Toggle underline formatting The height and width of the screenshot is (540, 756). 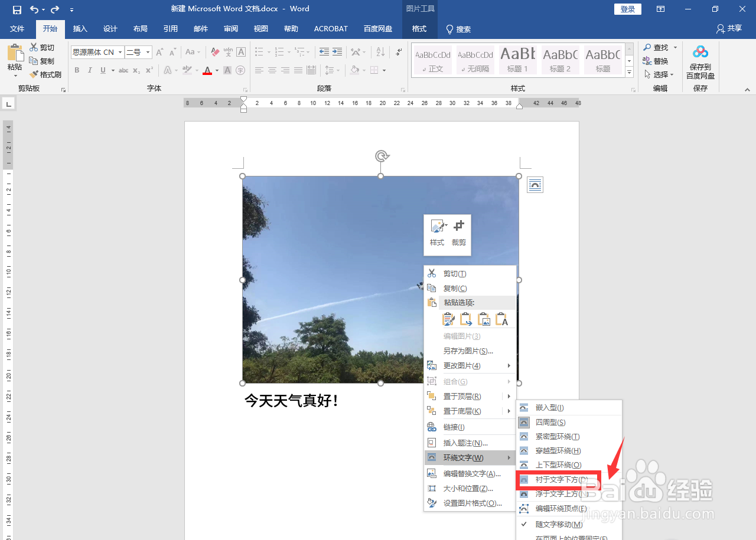pyautogui.click(x=103, y=70)
